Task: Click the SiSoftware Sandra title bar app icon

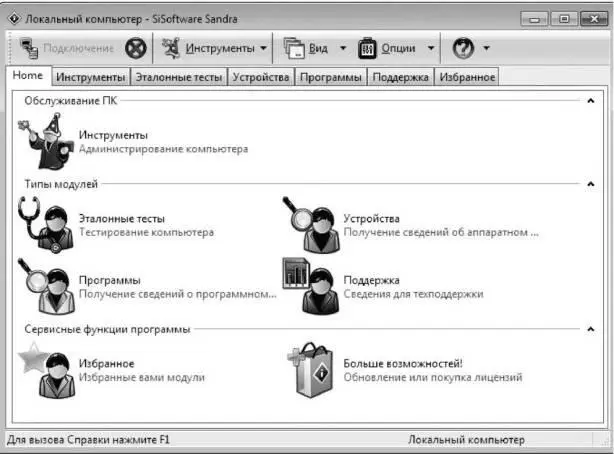Action: [x=14, y=18]
